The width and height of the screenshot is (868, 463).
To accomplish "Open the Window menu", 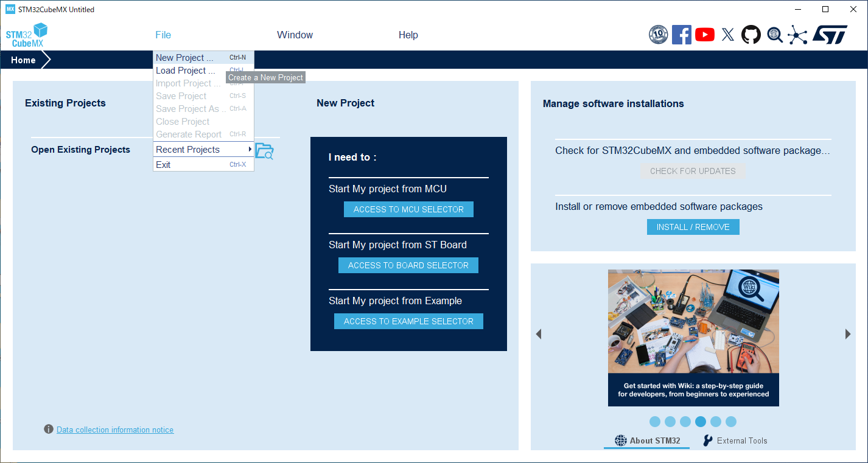I will click(295, 35).
